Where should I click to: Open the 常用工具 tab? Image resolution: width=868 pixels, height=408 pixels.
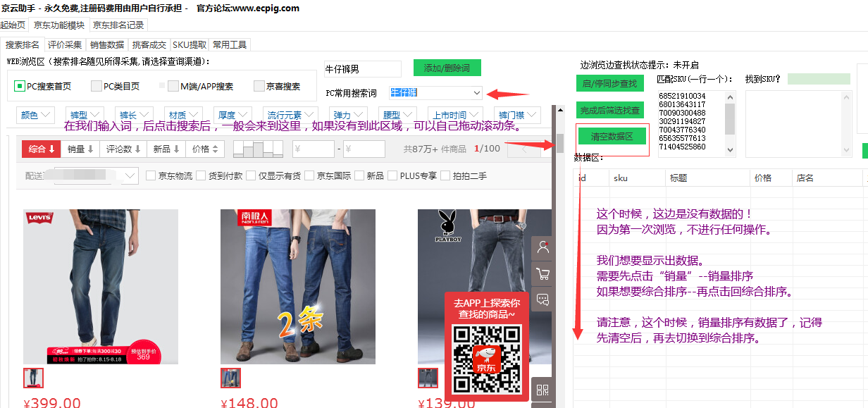[230, 44]
